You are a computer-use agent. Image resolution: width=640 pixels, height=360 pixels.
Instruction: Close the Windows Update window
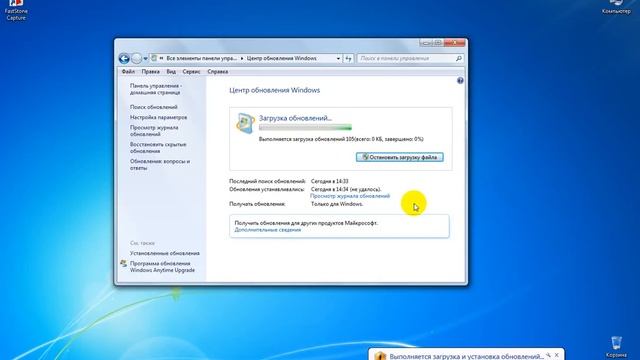[454, 42]
